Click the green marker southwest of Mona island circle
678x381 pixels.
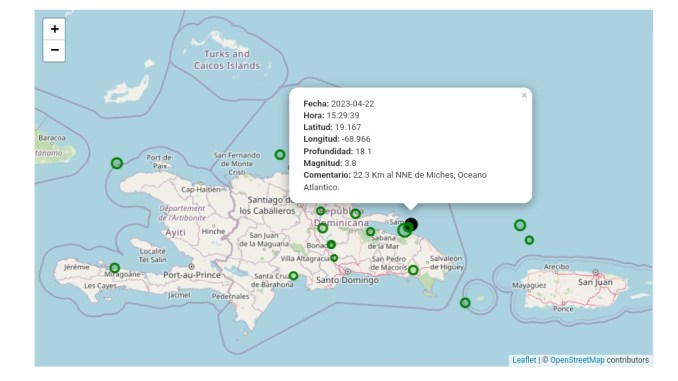coord(465,303)
